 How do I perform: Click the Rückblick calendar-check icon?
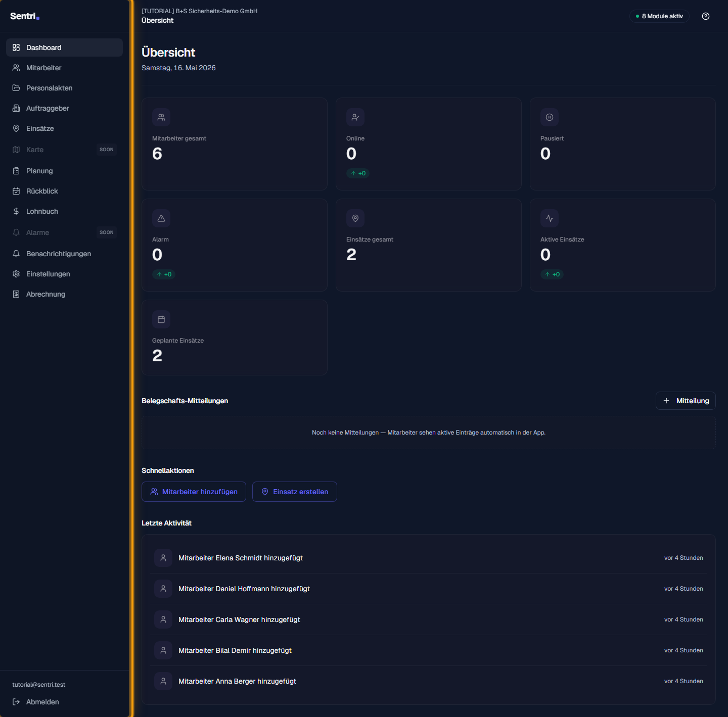pyautogui.click(x=16, y=191)
